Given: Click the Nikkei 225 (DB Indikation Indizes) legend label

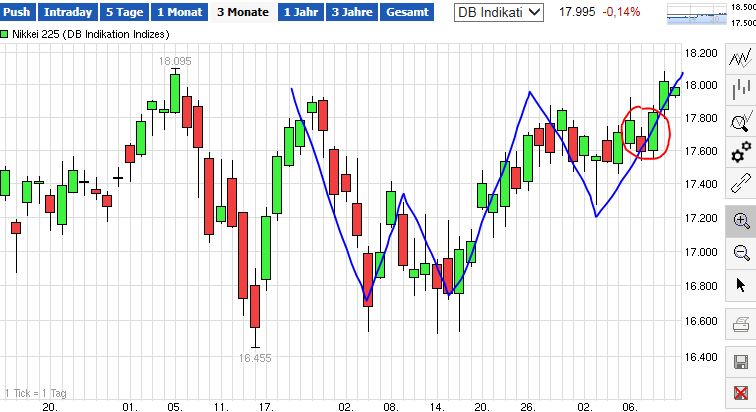Looking at the screenshot, I should (91, 34).
